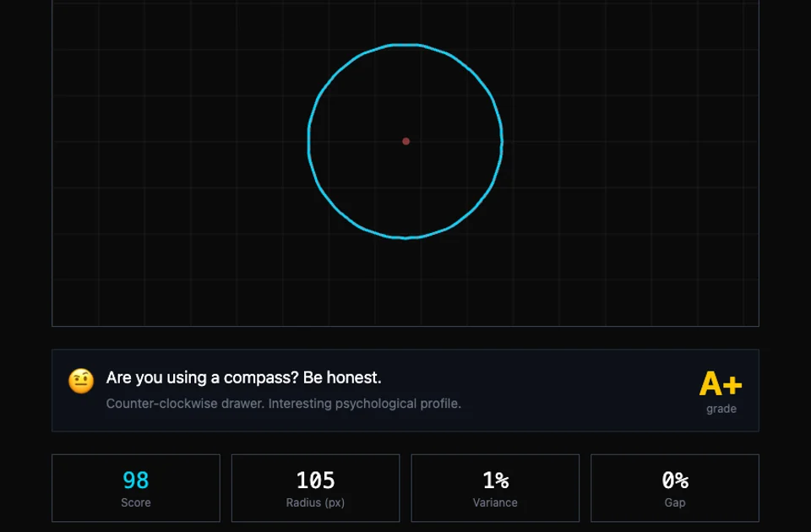Click the red center dot in the circle
811x532 pixels.
tap(406, 141)
